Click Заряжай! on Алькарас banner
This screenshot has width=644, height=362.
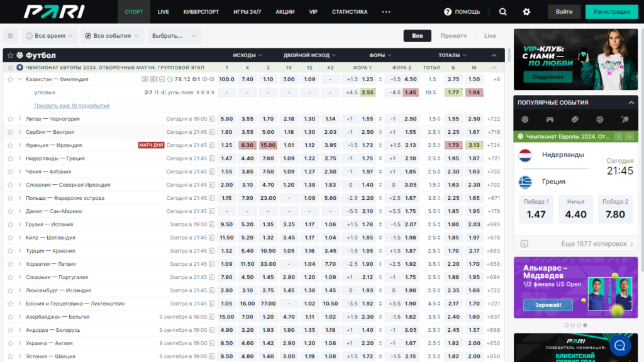pyautogui.click(x=548, y=305)
